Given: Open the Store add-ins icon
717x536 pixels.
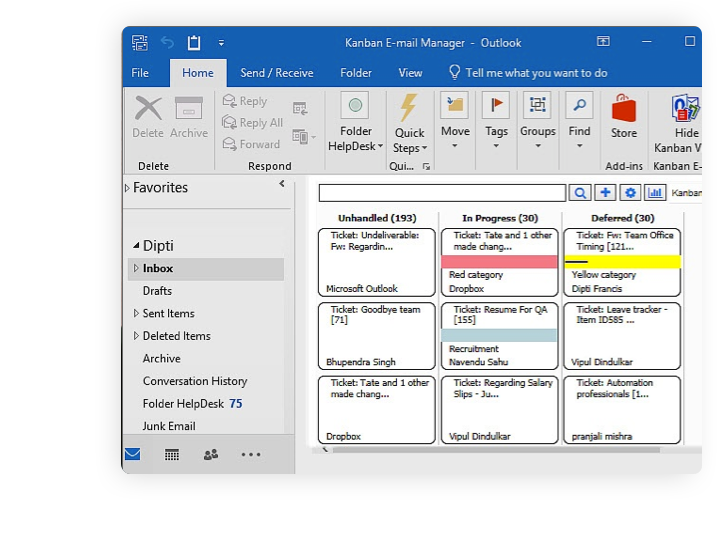Looking at the screenshot, I should [x=624, y=109].
